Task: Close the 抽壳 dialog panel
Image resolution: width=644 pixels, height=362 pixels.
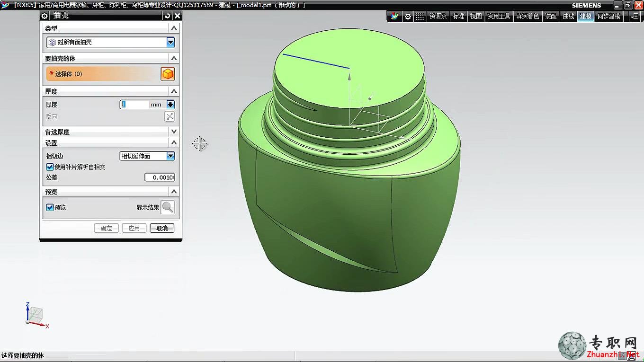Action: pos(177,16)
